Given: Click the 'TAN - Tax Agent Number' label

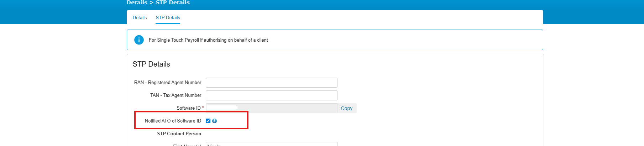Looking at the screenshot, I should 176,95.
